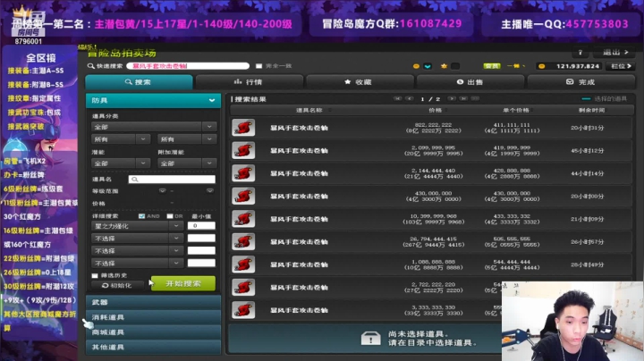Click item icon priced 3,333,333,330
This screenshot has width=644, height=361.
(x=243, y=310)
